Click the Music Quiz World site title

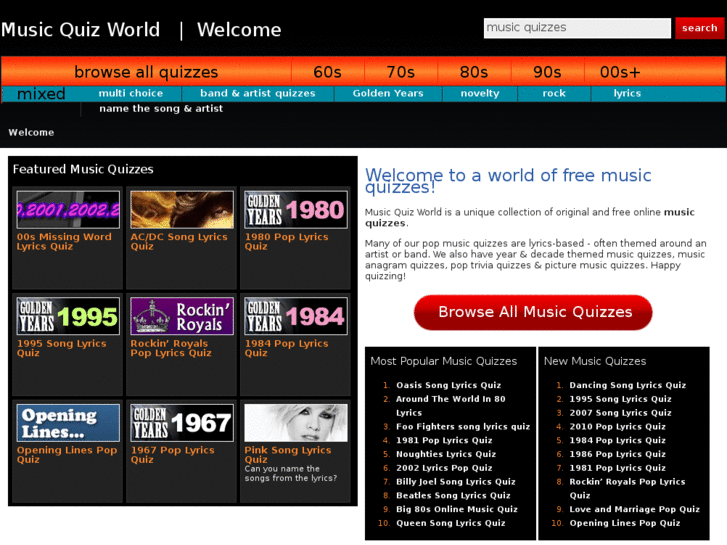(81, 30)
